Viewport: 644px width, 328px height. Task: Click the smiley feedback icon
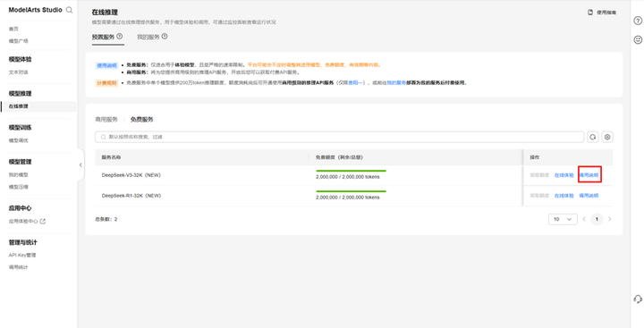[638, 40]
